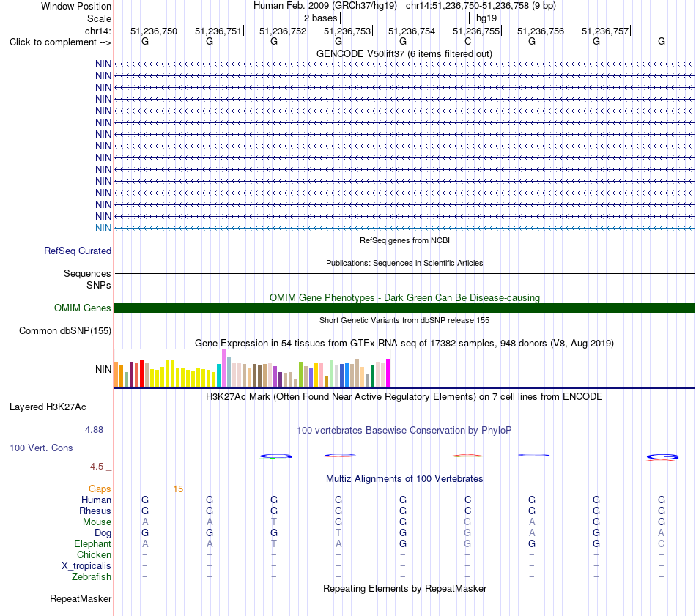Click the 4.88 PhyloP upper limit value

pyautogui.click(x=94, y=430)
